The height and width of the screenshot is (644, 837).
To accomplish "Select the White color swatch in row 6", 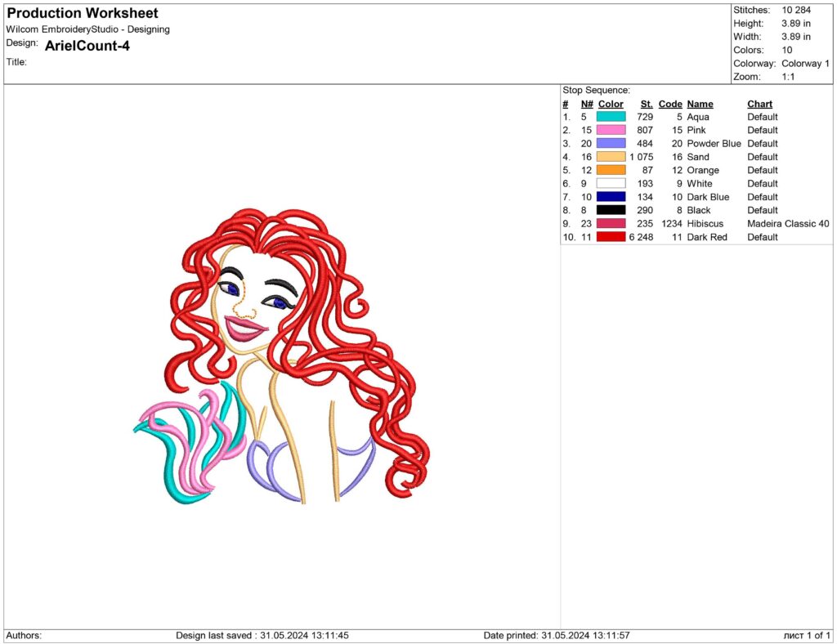I will [610, 183].
